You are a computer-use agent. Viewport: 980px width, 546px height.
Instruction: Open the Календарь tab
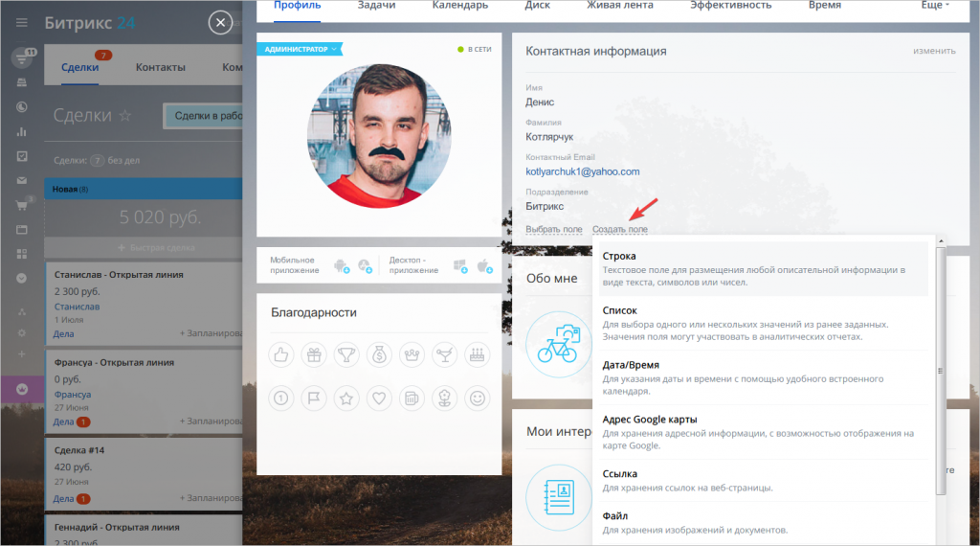click(x=460, y=5)
